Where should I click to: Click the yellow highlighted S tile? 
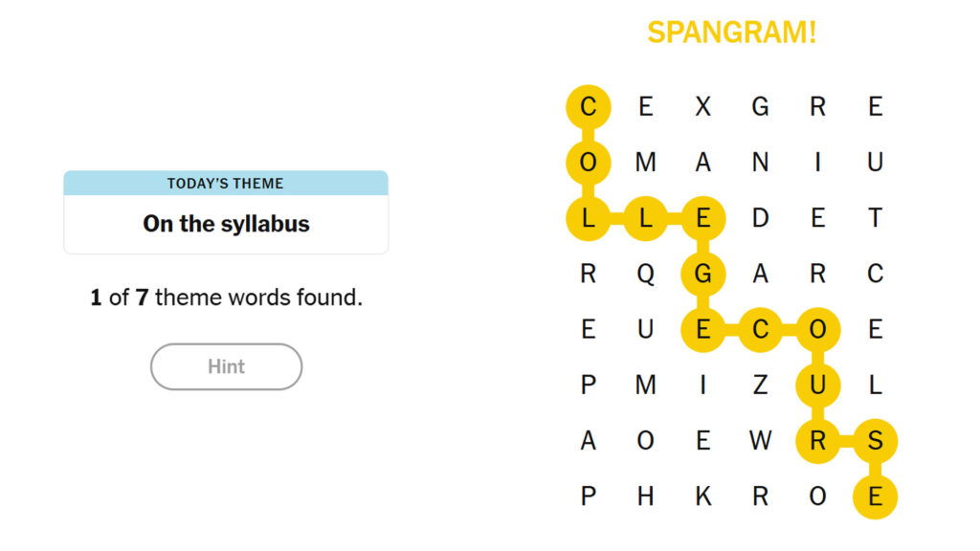875,441
